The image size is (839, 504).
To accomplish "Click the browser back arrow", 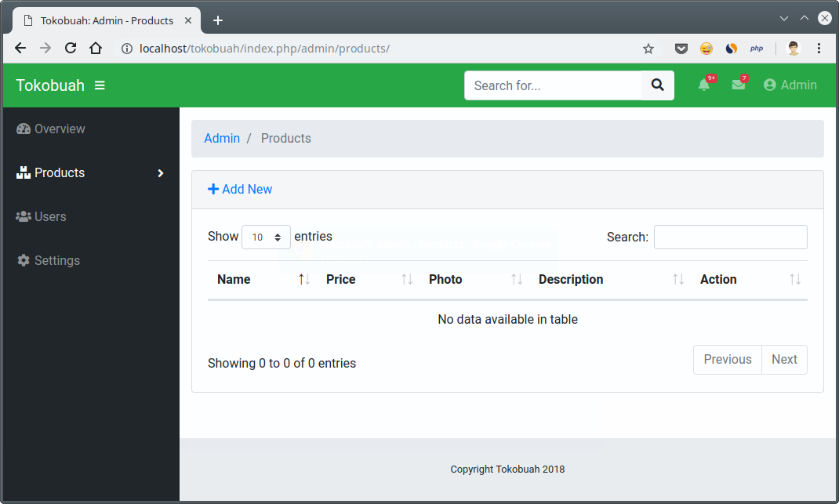I will 21,49.
